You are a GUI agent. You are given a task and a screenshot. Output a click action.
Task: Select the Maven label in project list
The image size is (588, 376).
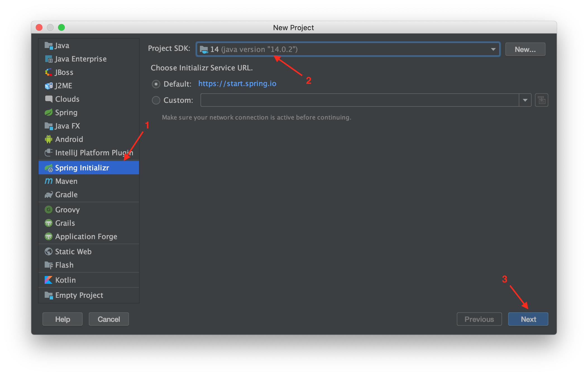click(x=66, y=181)
